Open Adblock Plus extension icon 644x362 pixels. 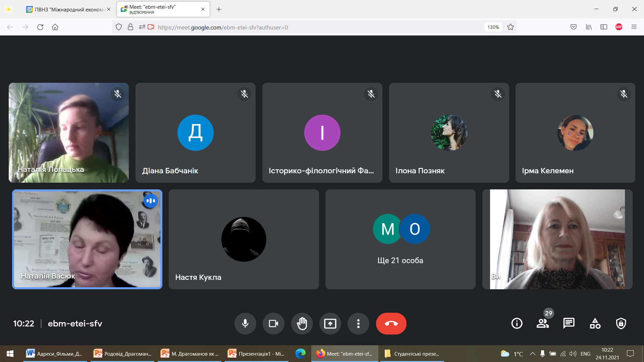pyautogui.click(x=619, y=27)
